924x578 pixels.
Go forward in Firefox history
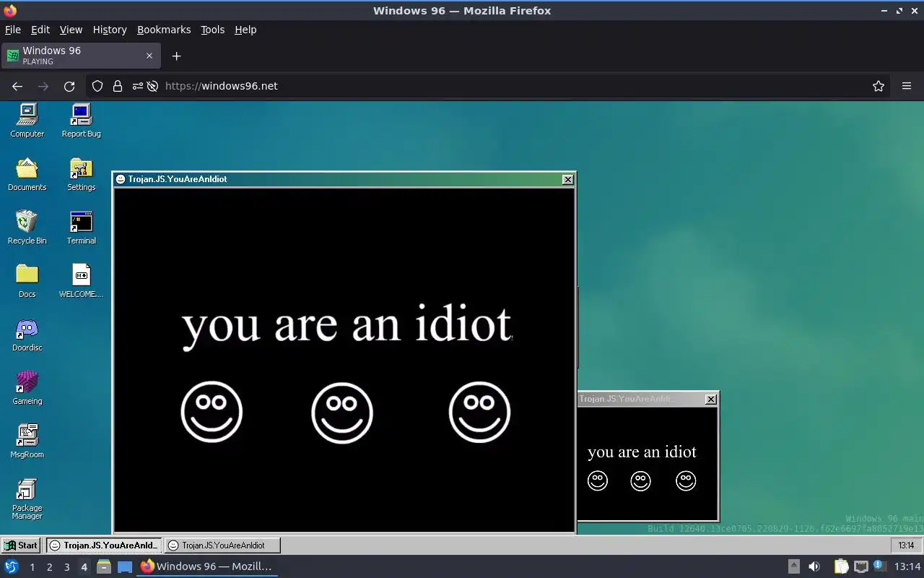pos(43,86)
